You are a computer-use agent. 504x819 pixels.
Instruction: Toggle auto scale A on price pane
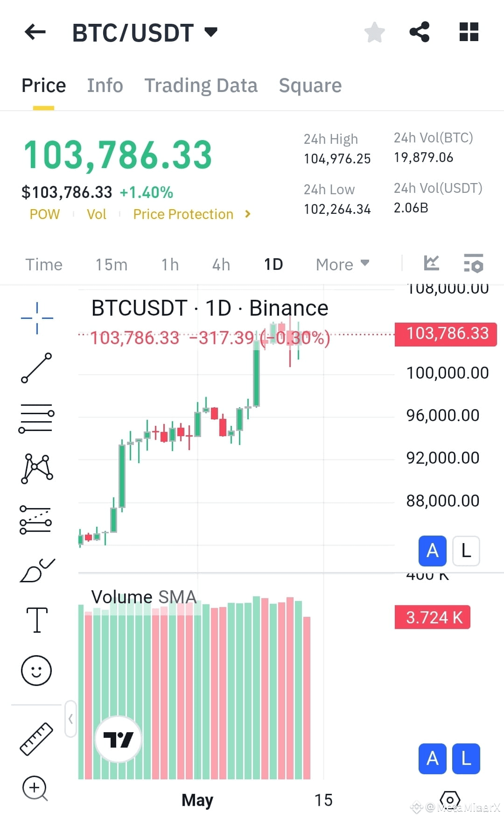point(433,551)
